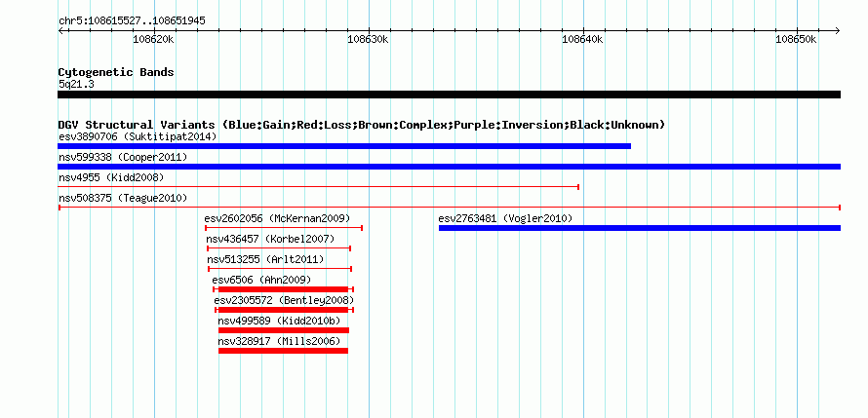Screen dimensions: 868x418
Task: Click the esv2602056 (McKernan2009) label
Action: click(x=277, y=218)
